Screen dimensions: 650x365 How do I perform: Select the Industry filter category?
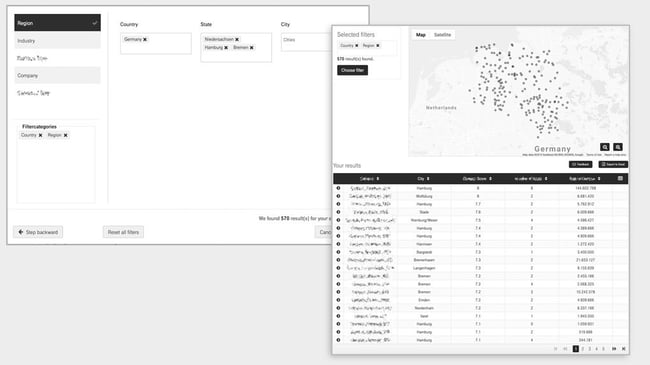pyautogui.click(x=57, y=41)
